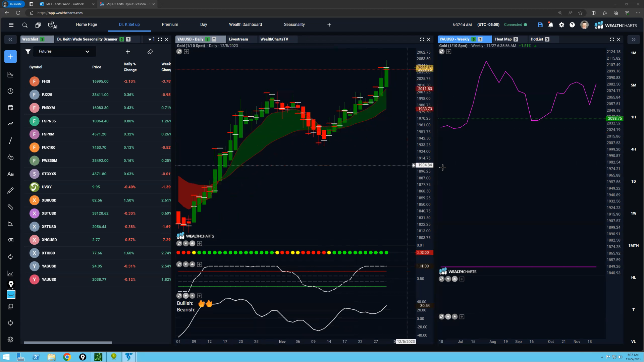644x362 pixels.
Task: Toggle visibility of the Bullish/Bearish indicator
Action: (179, 296)
